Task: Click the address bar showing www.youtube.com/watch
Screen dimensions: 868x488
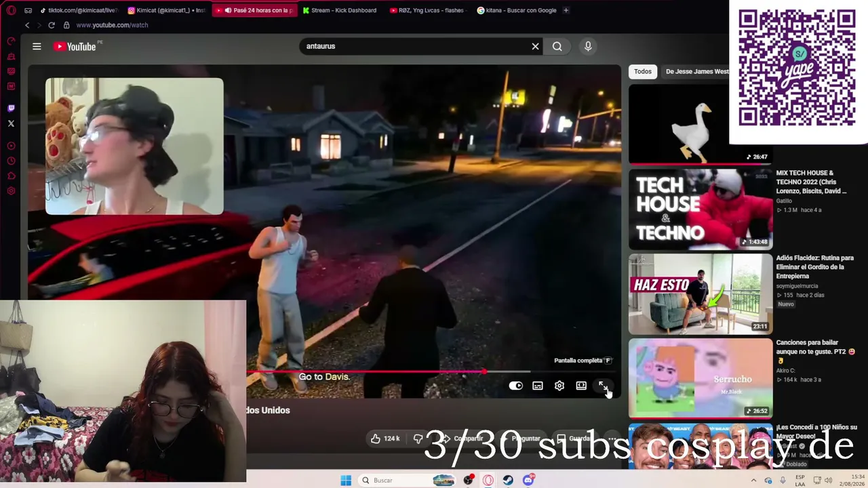Action: point(112,25)
